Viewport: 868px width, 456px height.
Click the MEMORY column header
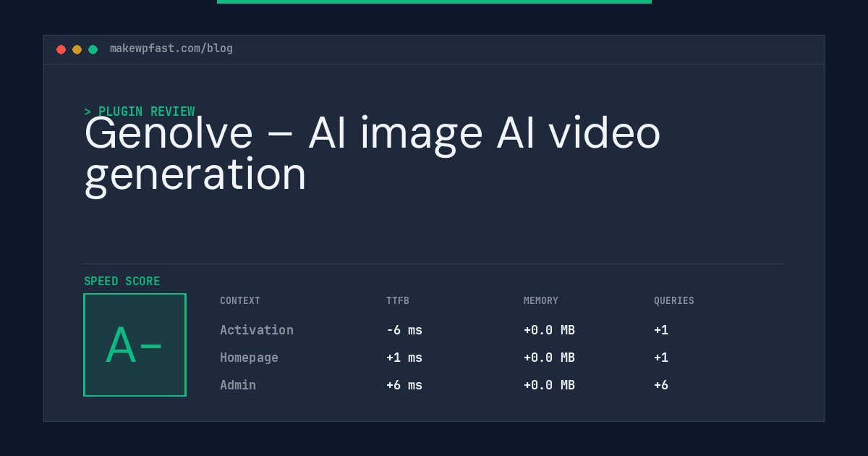pyautogui.click(x=541, y=301)
